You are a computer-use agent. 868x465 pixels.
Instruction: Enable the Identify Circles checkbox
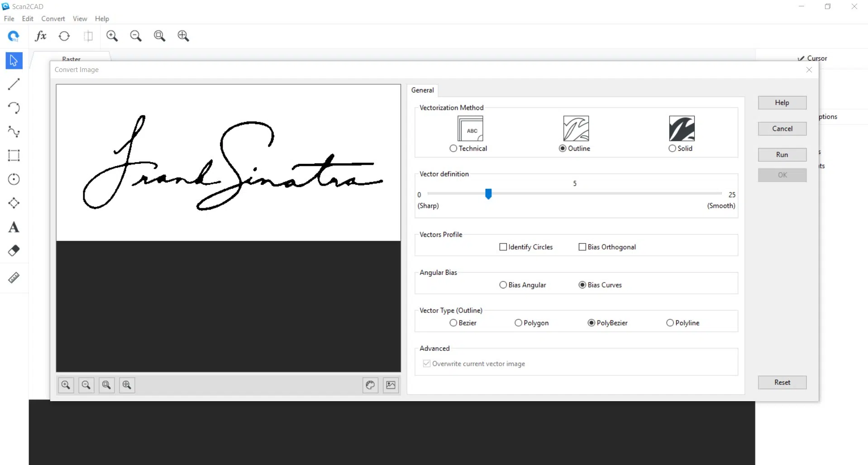click(x=503, y=247)
